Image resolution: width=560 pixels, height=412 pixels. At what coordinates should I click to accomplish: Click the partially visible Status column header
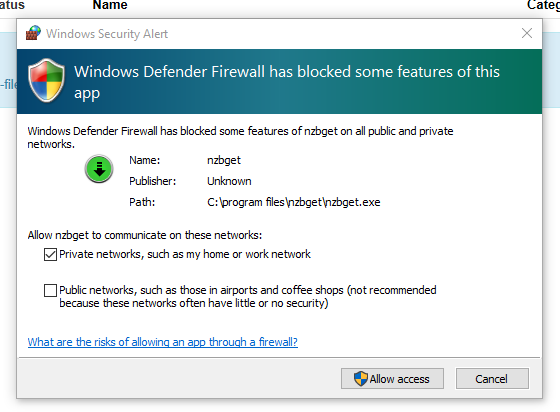pyautogui.click(x=12, y=5)
